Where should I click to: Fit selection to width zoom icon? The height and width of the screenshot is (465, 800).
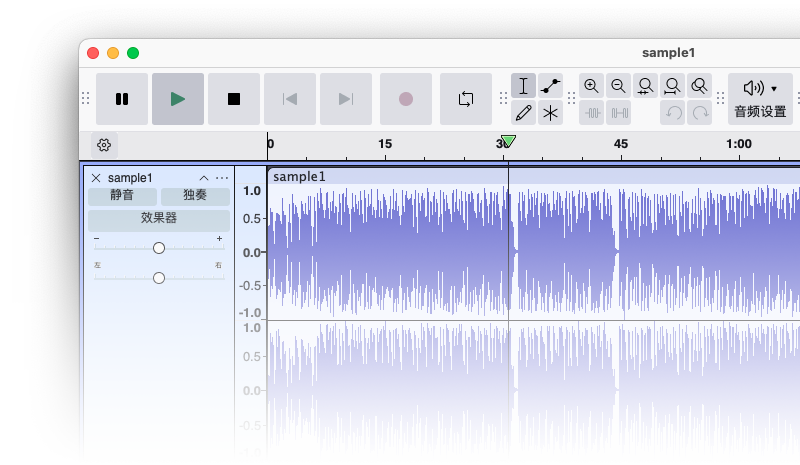pyautogui.click(x=646, y=86)
